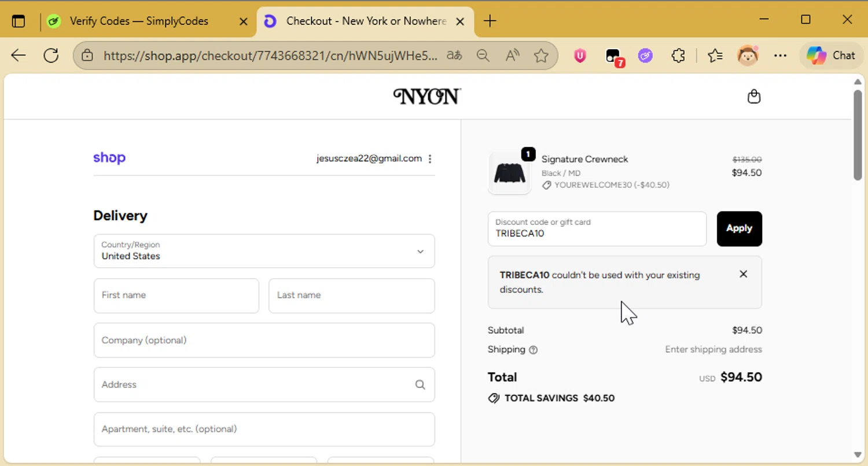Click the First name field
This screenshot has height=466, width=868.
coord(176,295)
